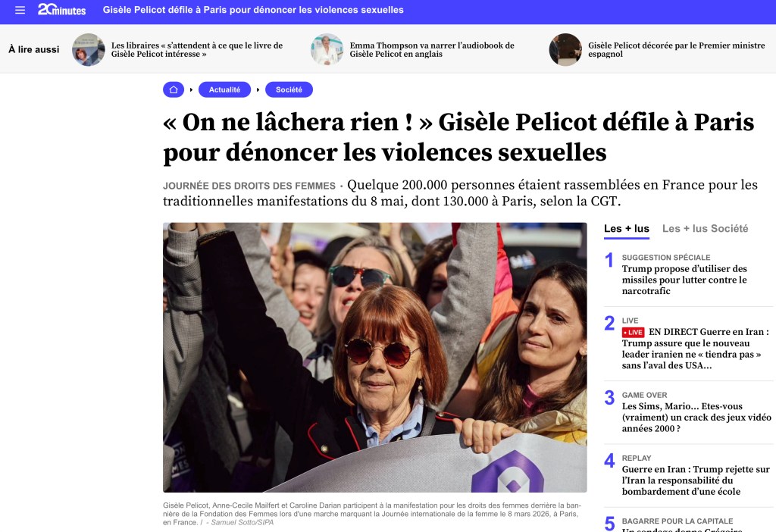The height and width of the screenshot is (532, 776).
Task: Click the article headline in the blue header bar
Action: [x=253, y=10]
